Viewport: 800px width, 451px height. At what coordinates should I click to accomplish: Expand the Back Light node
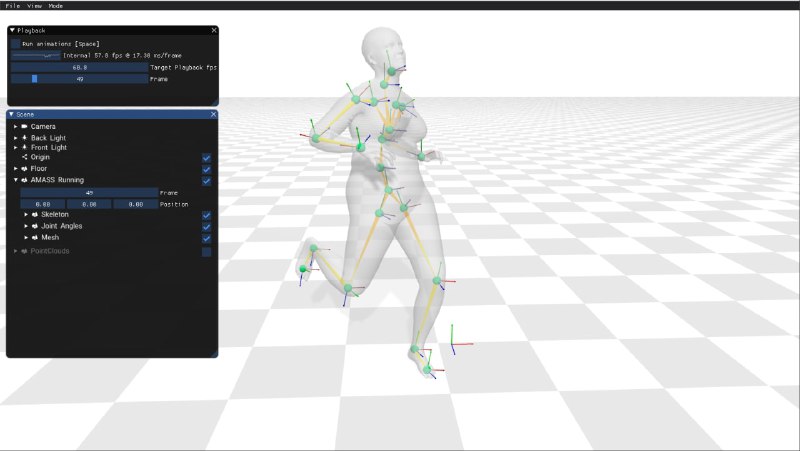pos(16,138)
